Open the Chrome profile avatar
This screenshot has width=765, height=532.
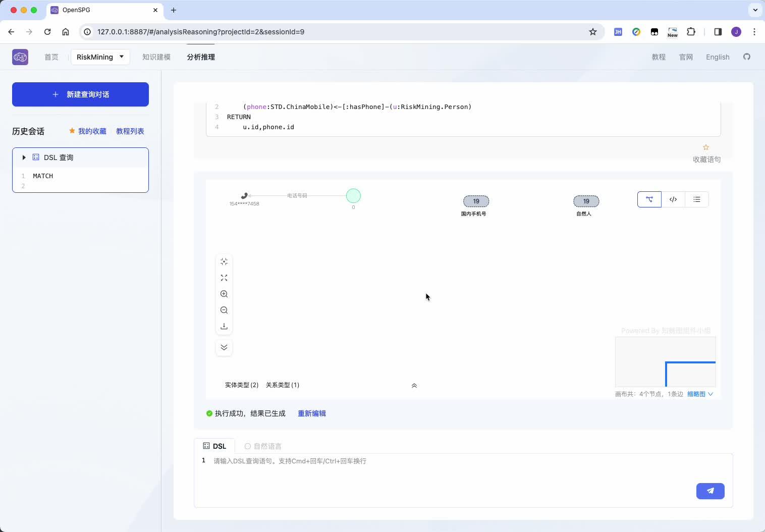pos(736,32)
